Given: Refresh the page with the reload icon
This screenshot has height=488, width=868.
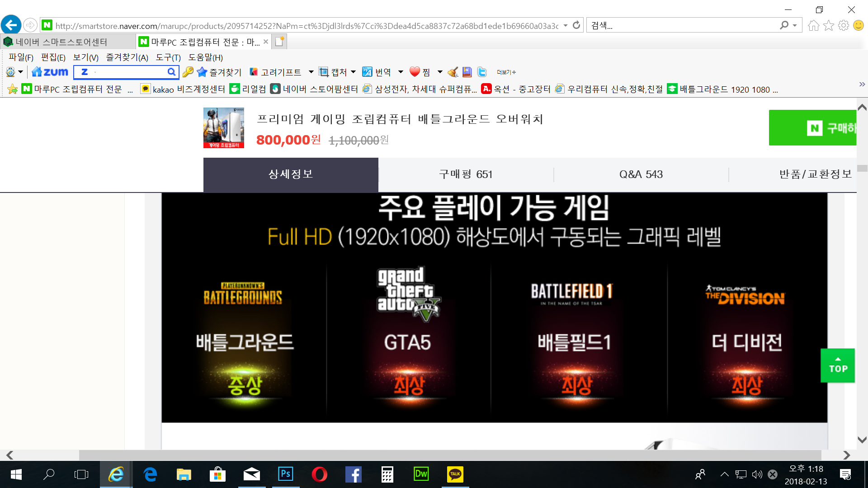Looking at the screenshot, I should (576, 25).
